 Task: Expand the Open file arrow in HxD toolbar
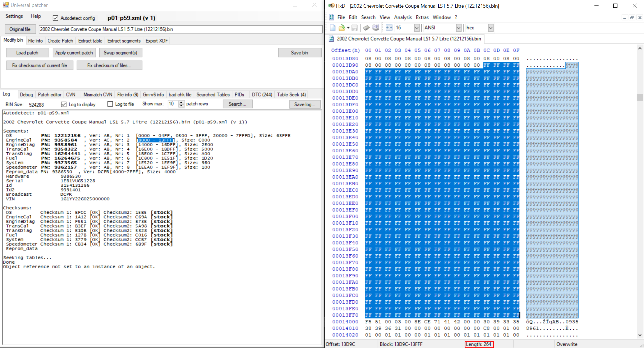(x=348, y=28)
